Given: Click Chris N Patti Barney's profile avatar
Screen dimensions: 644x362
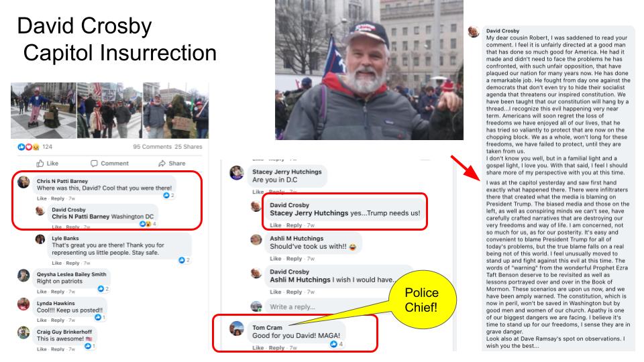Looking at the screenshot, I should click(23, 182).
